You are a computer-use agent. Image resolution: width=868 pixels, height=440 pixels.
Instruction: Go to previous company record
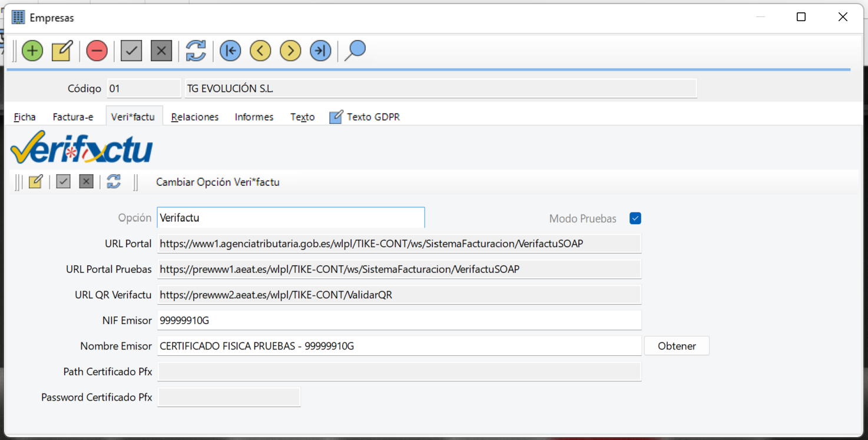pos(260,51)
